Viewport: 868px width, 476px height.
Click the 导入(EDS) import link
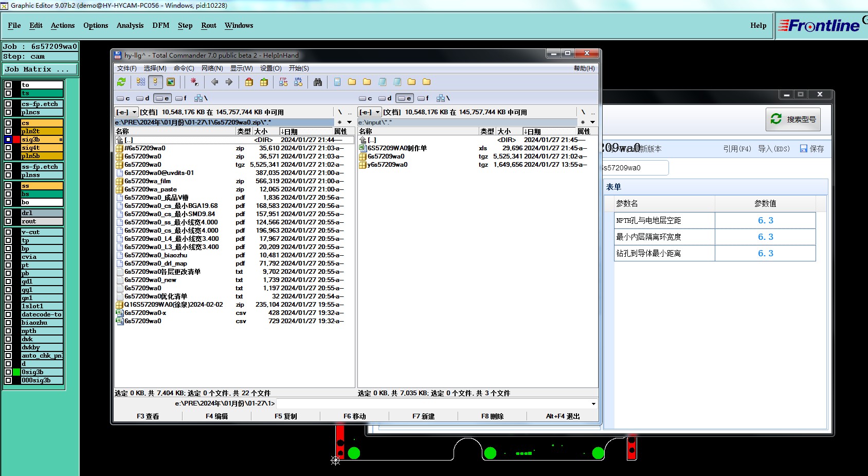point(774,149)
